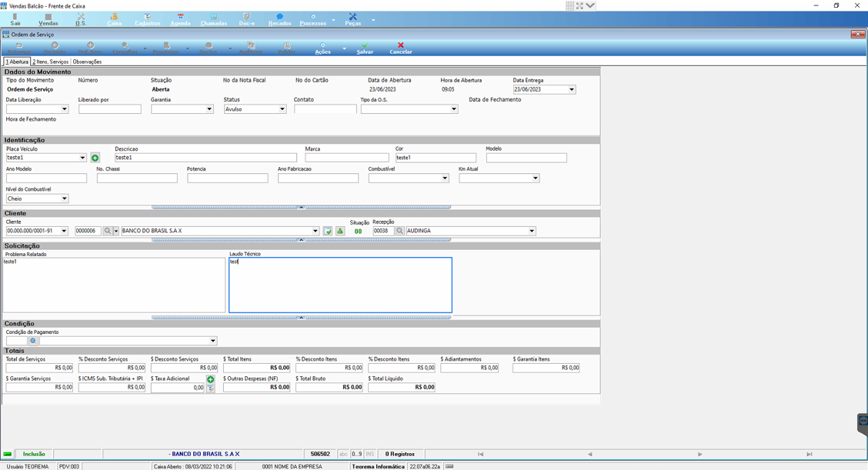
Task: Click the Cancelar button
Action: pos(401,48)
